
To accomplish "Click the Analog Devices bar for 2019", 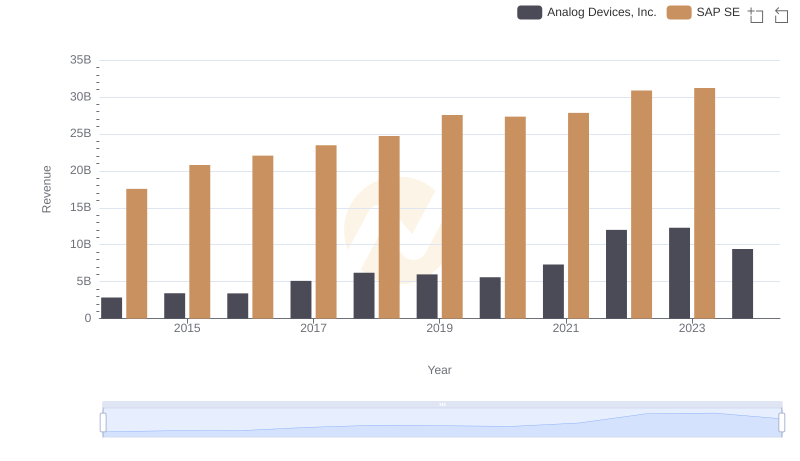I will coord(427,297).
